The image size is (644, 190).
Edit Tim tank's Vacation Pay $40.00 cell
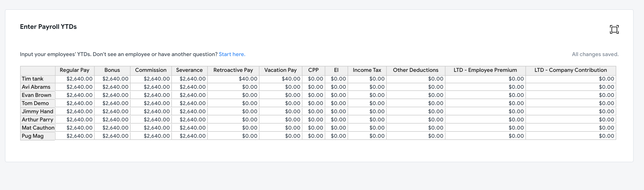[281, 79]
